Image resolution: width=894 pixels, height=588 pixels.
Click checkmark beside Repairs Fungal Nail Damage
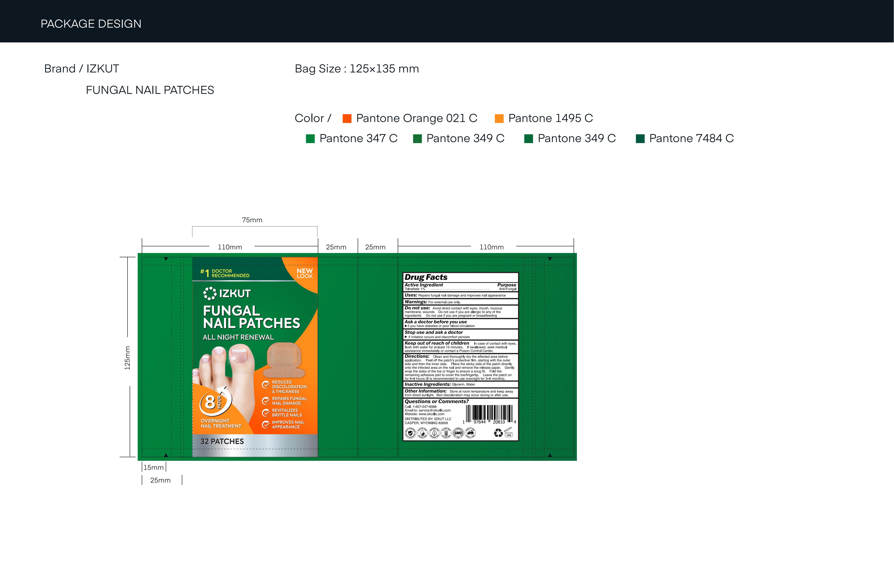pos(266,401)
